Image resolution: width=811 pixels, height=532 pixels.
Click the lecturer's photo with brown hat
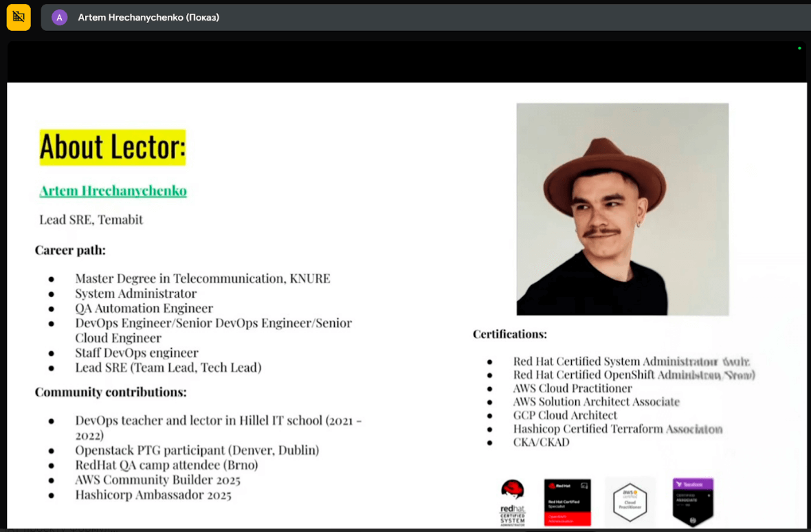coord(622,209)
